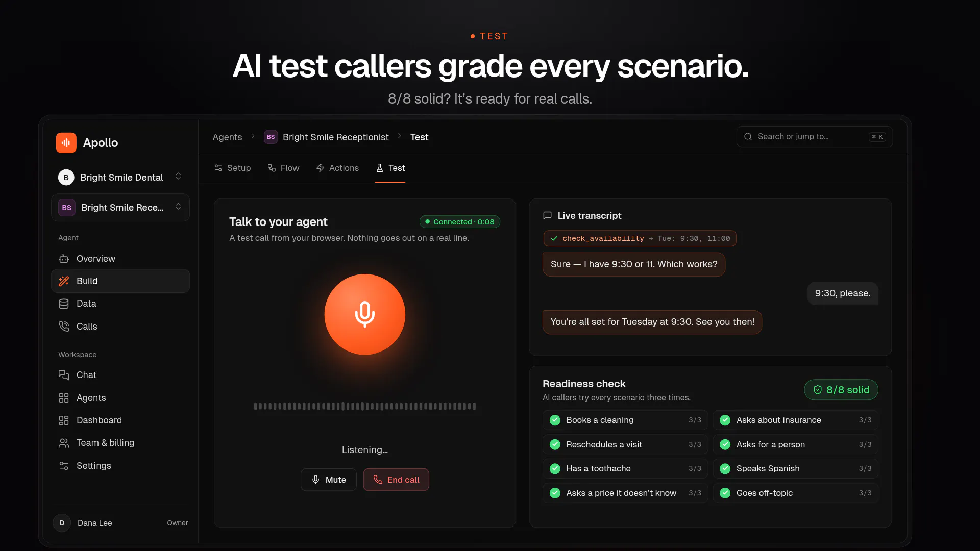
Task: End the test call
Action: click(x=396, y=480)
